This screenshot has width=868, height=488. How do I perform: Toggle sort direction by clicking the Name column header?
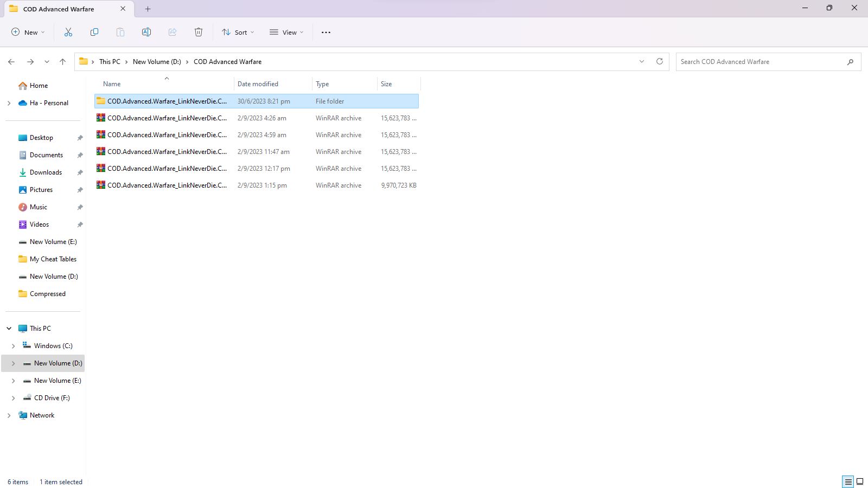[111, 84]
